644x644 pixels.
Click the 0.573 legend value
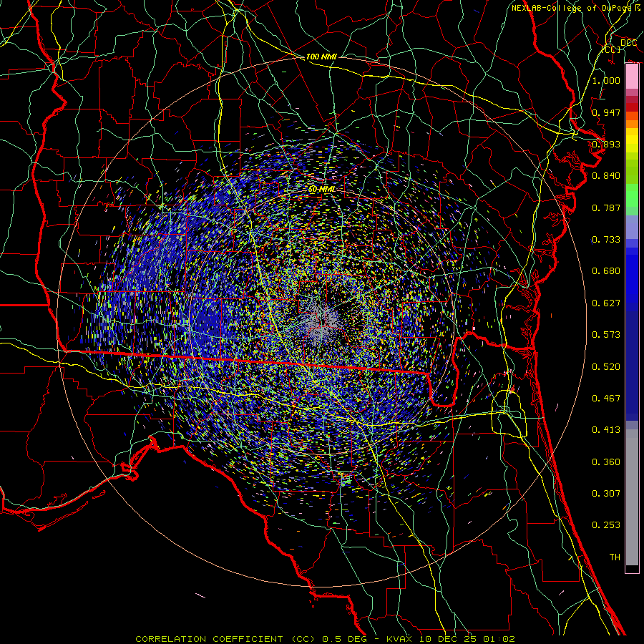(x=606, y=335)
